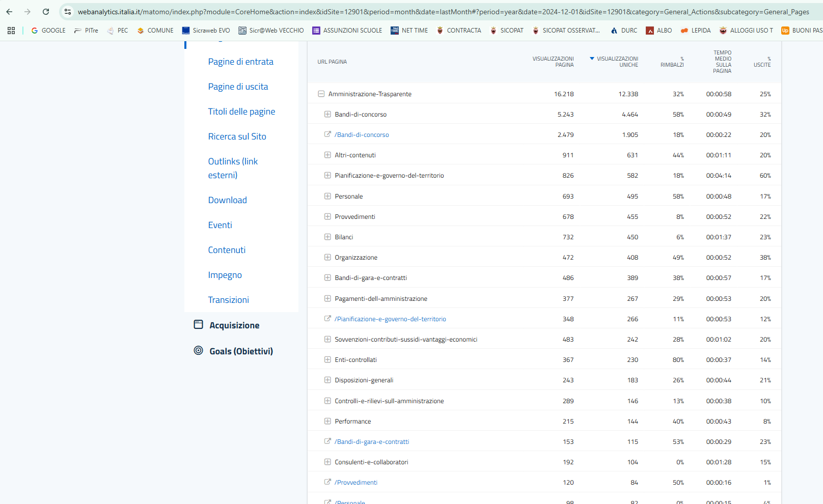Click the Goals (Obiettivi) target icon
The height and width of the screenshot is (504, 823).
[199, 351]
